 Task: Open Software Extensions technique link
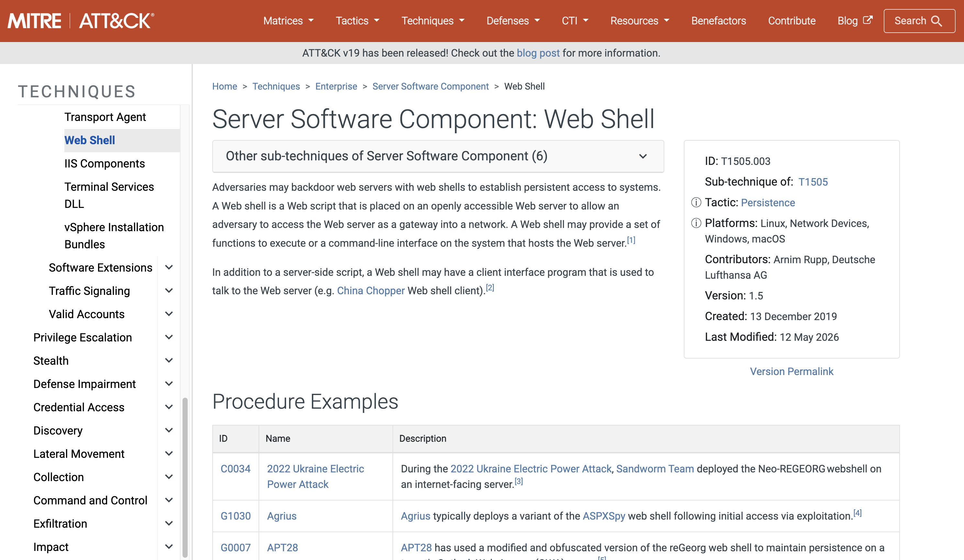pyautogui.click(x=101, y=268)
